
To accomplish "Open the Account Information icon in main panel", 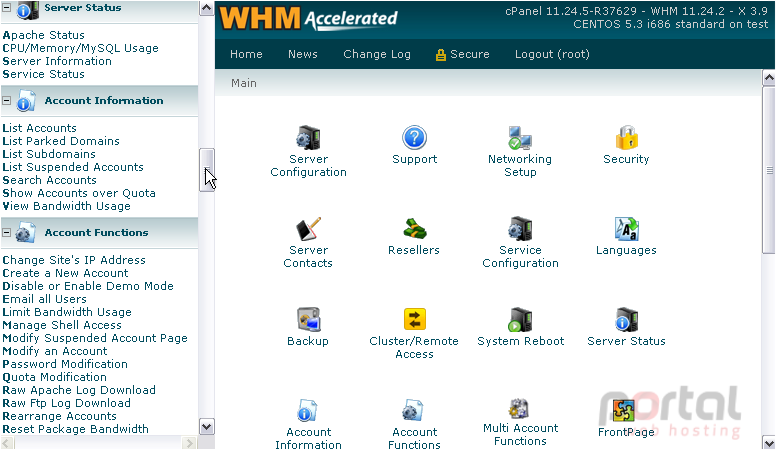I will point(307,411).
